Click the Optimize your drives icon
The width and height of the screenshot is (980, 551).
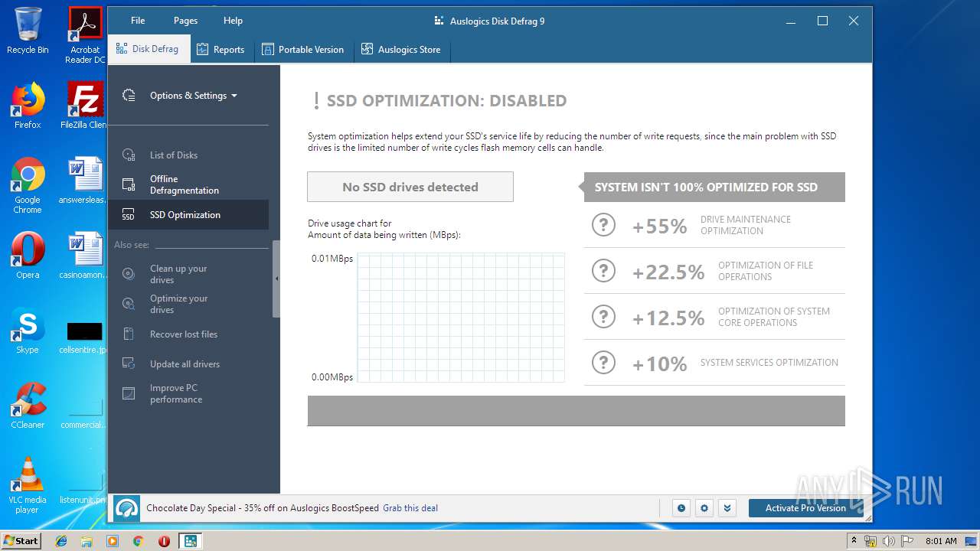129,304
